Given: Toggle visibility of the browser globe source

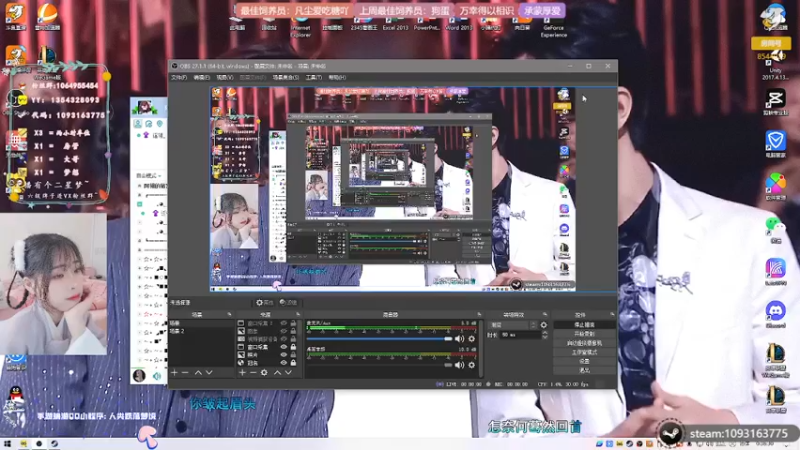Looking at the screenshot, I should 284,363.
